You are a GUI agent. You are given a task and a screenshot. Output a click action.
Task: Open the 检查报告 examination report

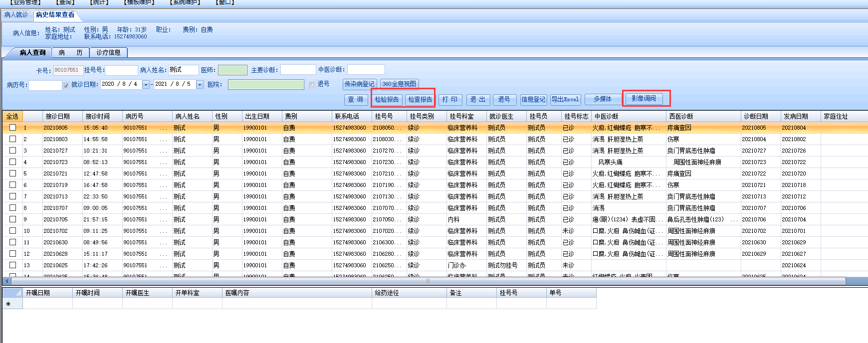[x=420, y=100]
